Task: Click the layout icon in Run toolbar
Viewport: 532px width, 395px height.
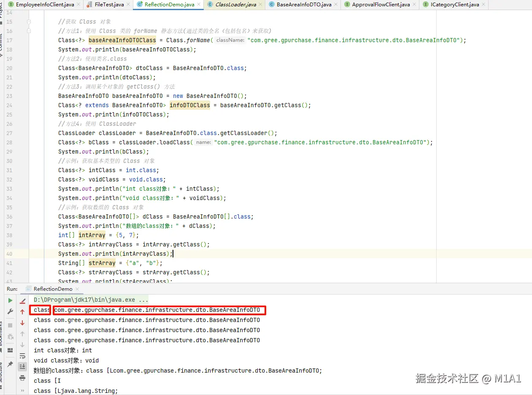Action: (x=11, y=350)
